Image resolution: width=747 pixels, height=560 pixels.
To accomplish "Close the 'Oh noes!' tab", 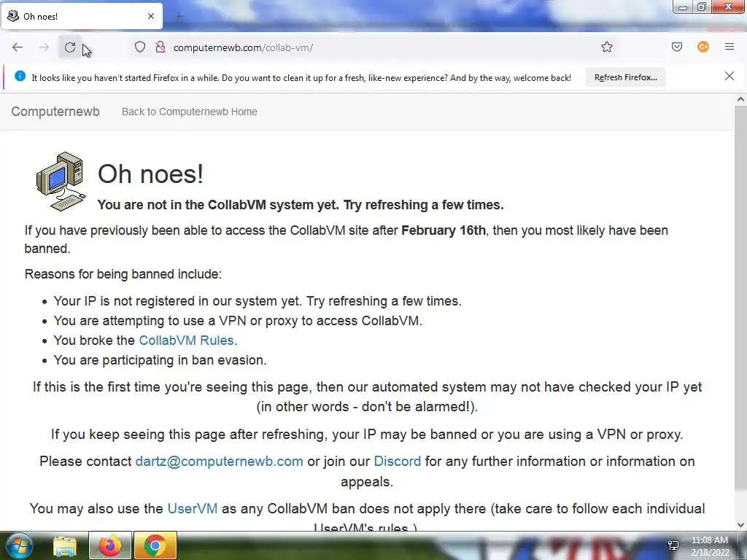I will coord(151,16).
